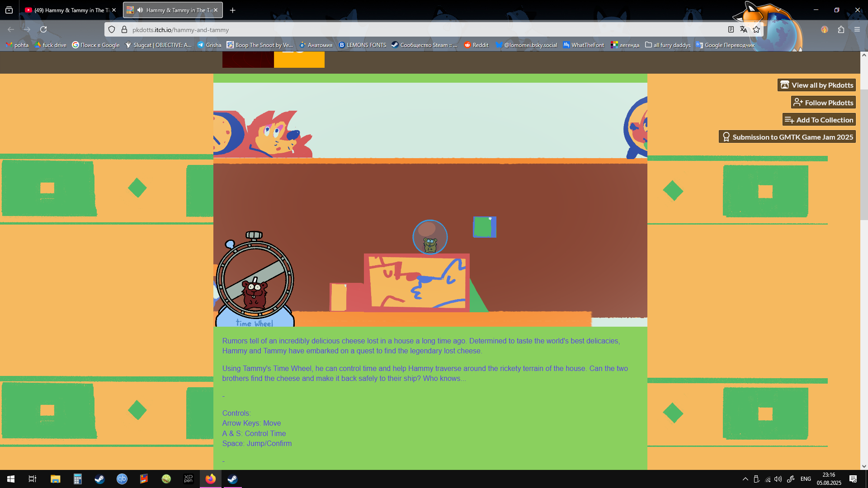The width and height of the screenshot is (868, 488).
Task: Open Firefox hamburger application menu
Action: coord(857,29)
